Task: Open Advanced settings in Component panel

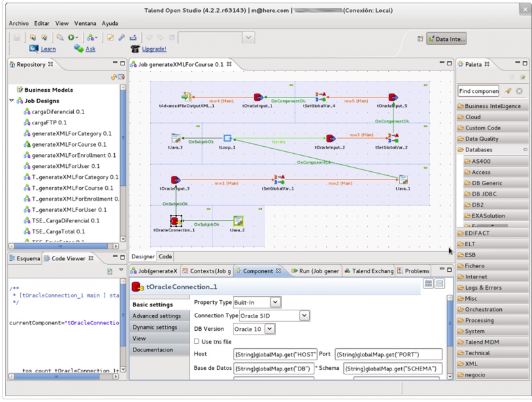Action: tap(159, 316)
